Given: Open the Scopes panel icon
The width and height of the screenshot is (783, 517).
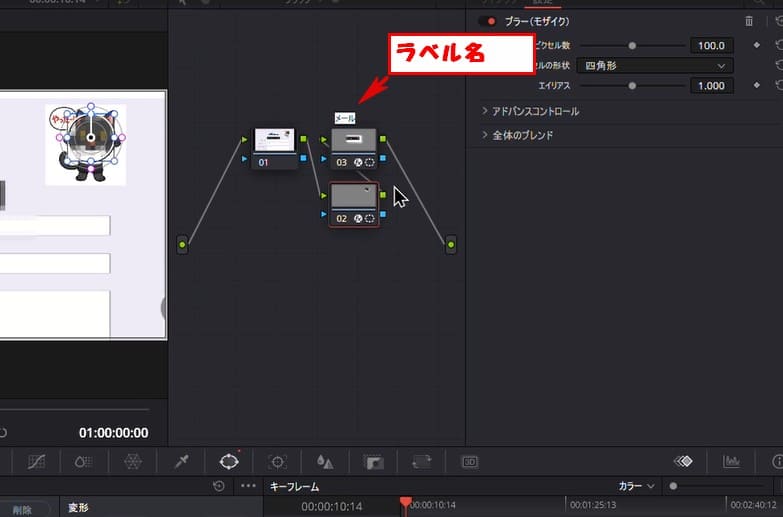Looking at the screenshot, I should pyautogui.click(x=731, y=461).
